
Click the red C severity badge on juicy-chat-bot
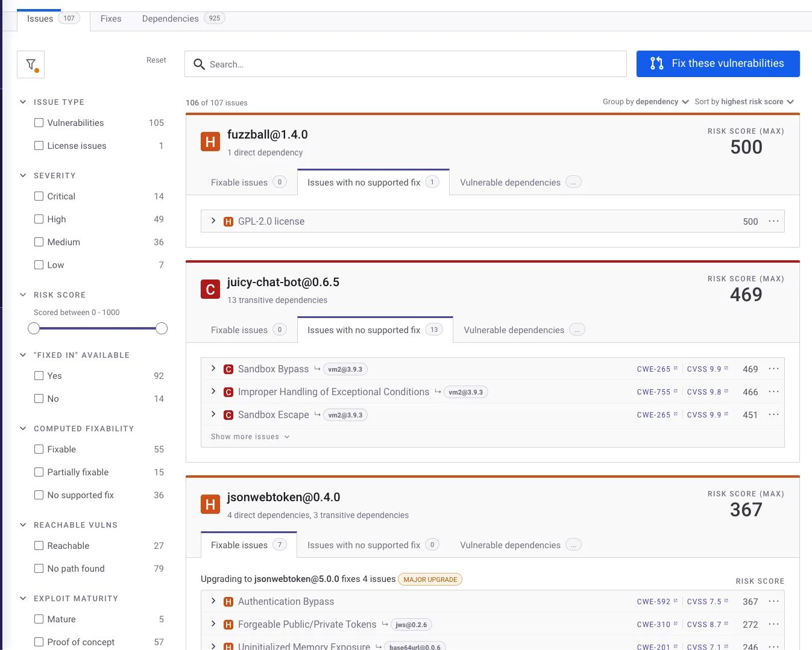click(210, 289)
